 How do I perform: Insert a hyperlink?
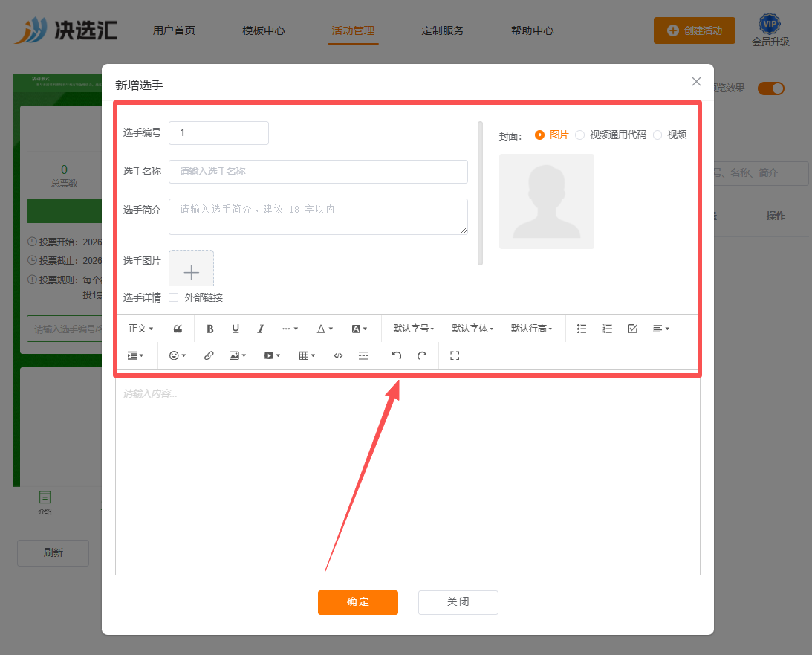[209, 355]
